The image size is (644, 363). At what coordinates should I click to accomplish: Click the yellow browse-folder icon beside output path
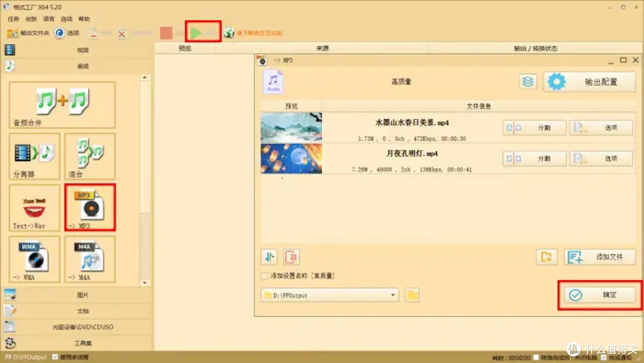412,295
